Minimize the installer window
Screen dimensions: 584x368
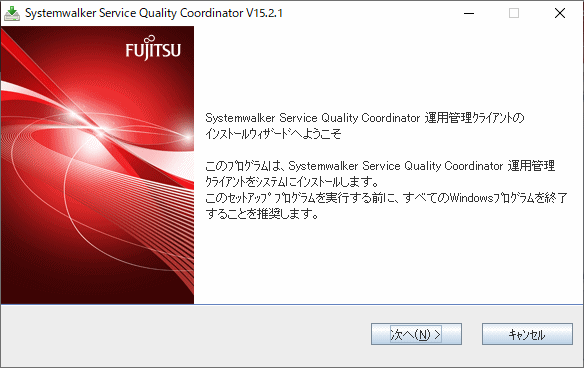pyautogui.click(x=469, y=13)
